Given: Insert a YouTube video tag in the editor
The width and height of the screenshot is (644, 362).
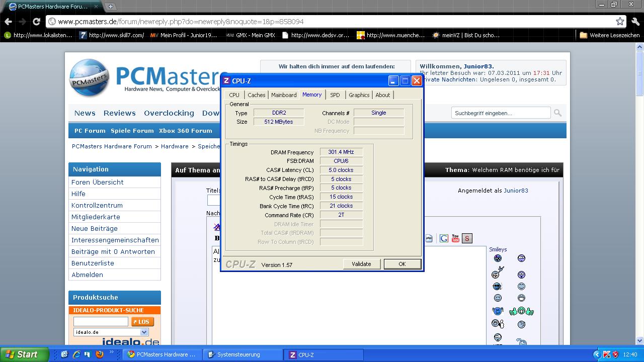Looking at the screenshot, I should click(x=455, y=238).
